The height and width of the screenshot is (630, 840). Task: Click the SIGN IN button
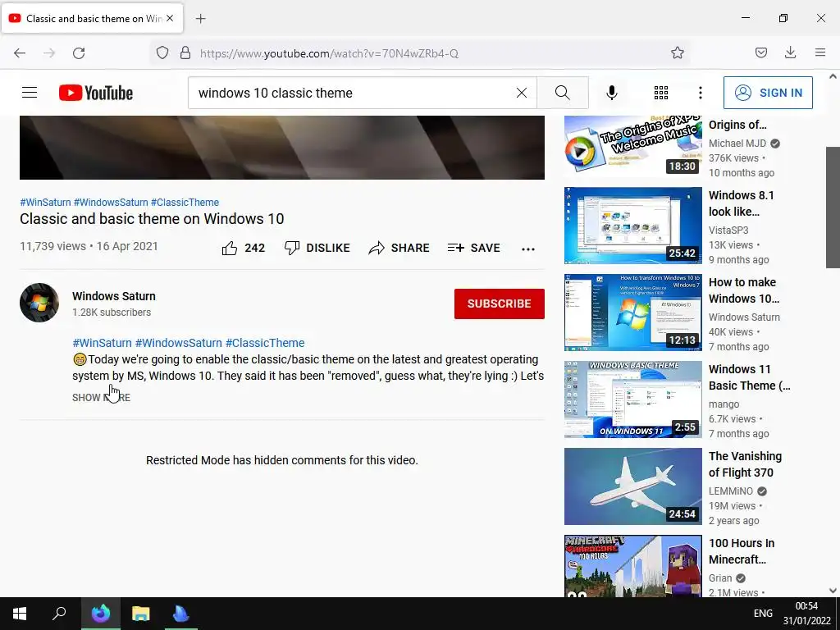pyautogui.click(x=768, y=93)
